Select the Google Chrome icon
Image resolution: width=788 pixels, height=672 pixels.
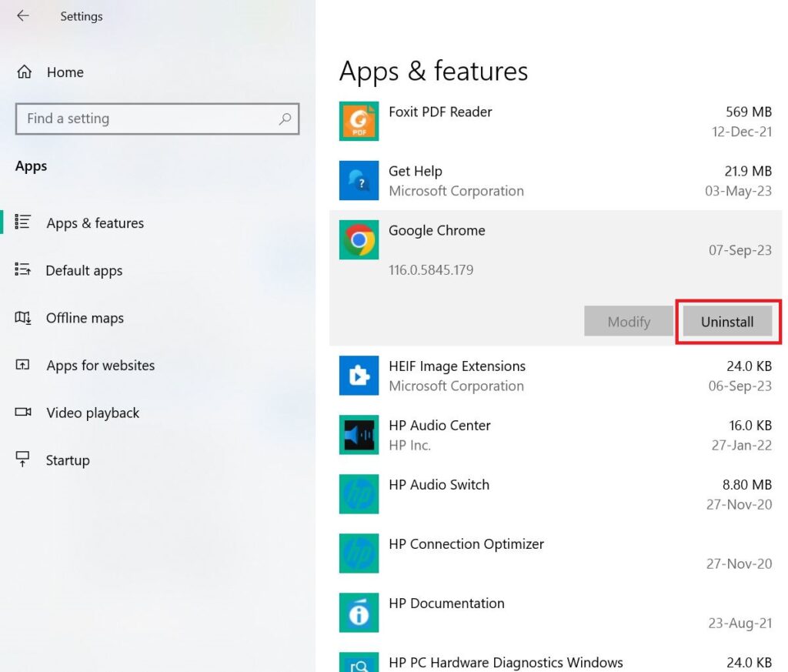click(359, 239)
